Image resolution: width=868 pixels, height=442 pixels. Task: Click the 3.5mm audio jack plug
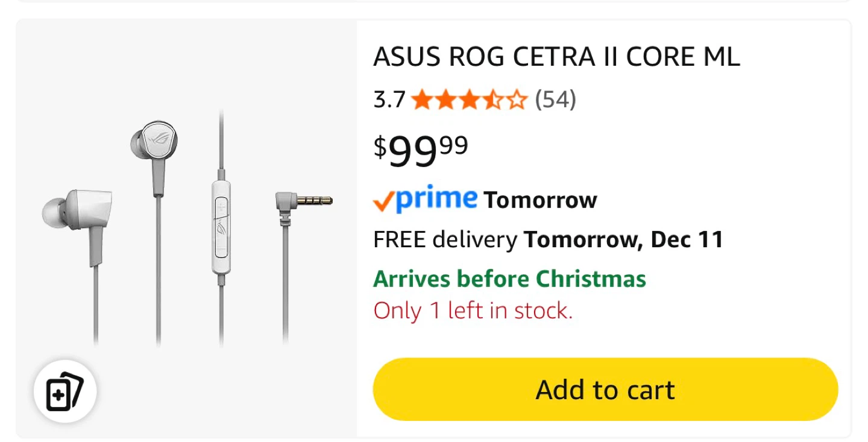(304, 201)
